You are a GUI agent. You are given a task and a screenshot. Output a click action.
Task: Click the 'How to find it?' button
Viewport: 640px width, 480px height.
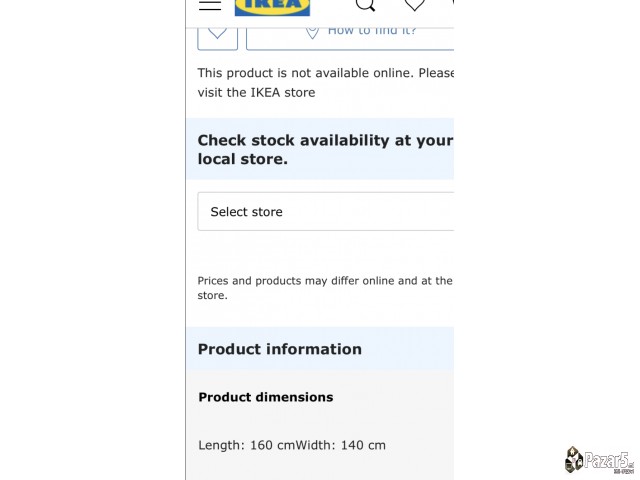(x=350, y=39)
